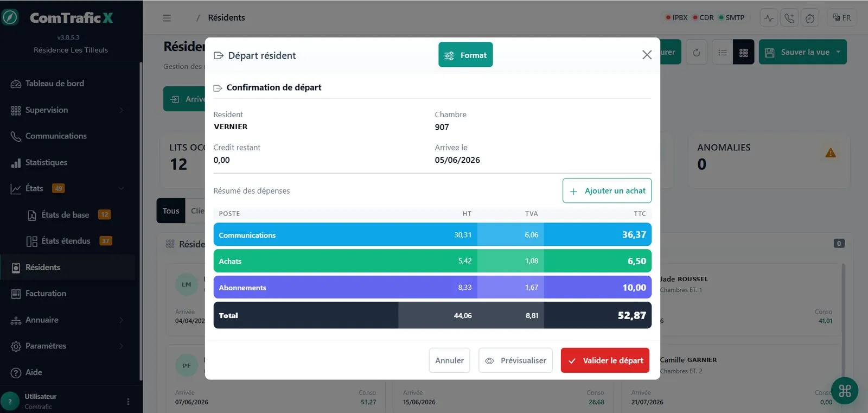
Task: Click the Utilisateur profile avatar
Action: [10, 402]
